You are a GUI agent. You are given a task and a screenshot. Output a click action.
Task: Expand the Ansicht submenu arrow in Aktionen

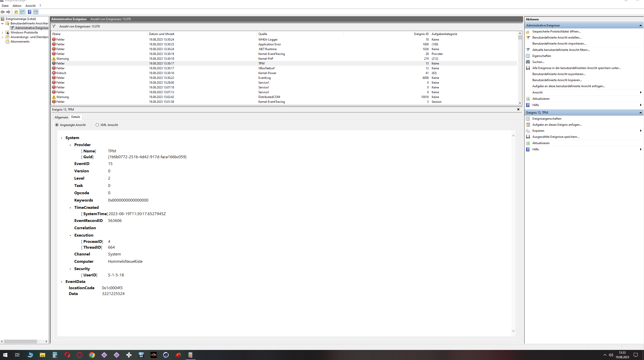point(640,92)
